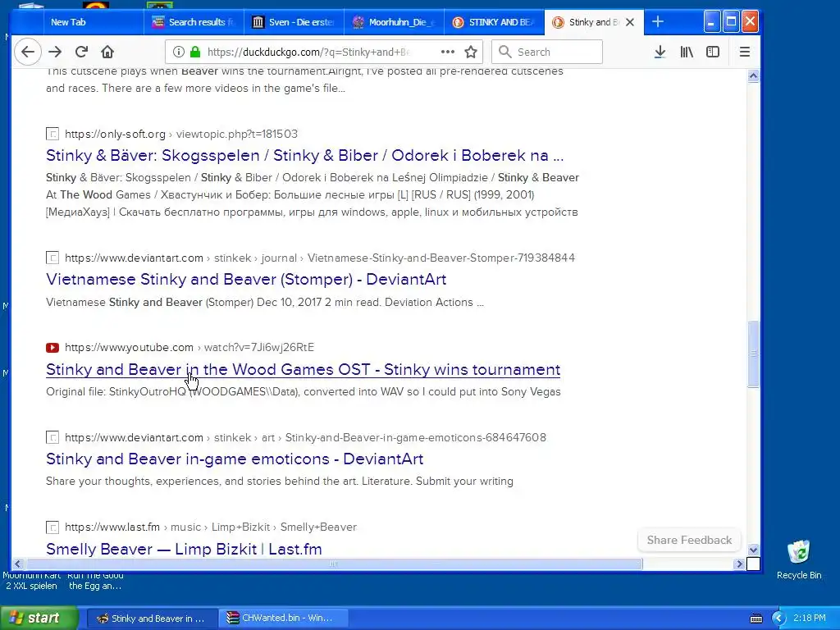This screenshot has height=630, width=840.
Task: Open Smelly Beaver — Limp Bizkit Last.fm link
Action: (184, 549)
